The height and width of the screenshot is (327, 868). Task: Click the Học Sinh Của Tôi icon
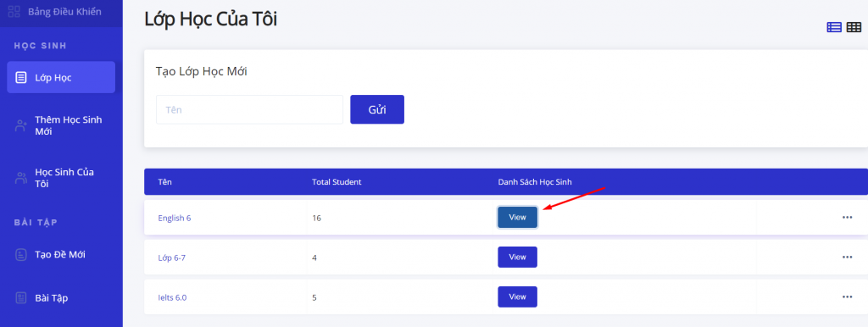[x=21, y=178]
